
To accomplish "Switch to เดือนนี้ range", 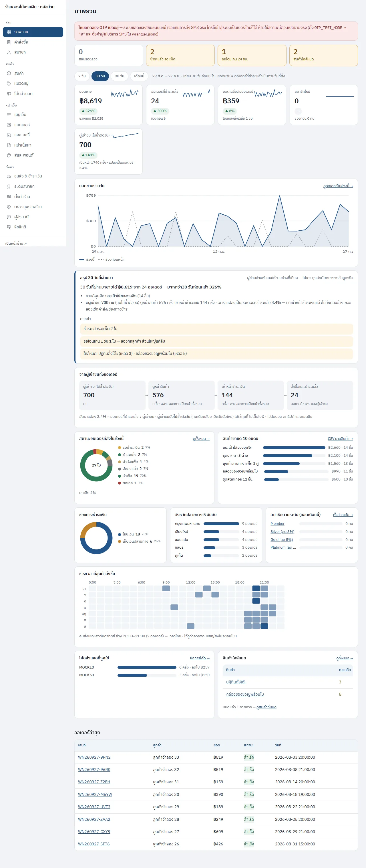I will 139,76.
